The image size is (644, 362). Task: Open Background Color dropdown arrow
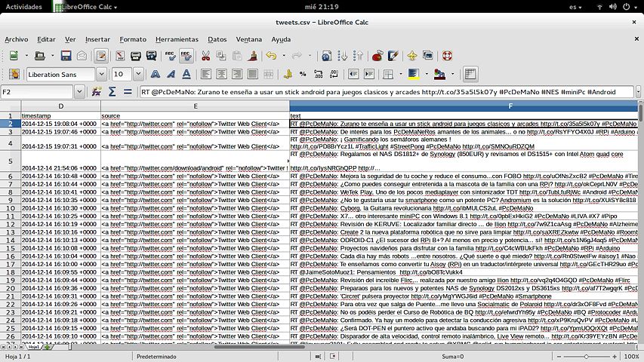(x=427, y=75)
